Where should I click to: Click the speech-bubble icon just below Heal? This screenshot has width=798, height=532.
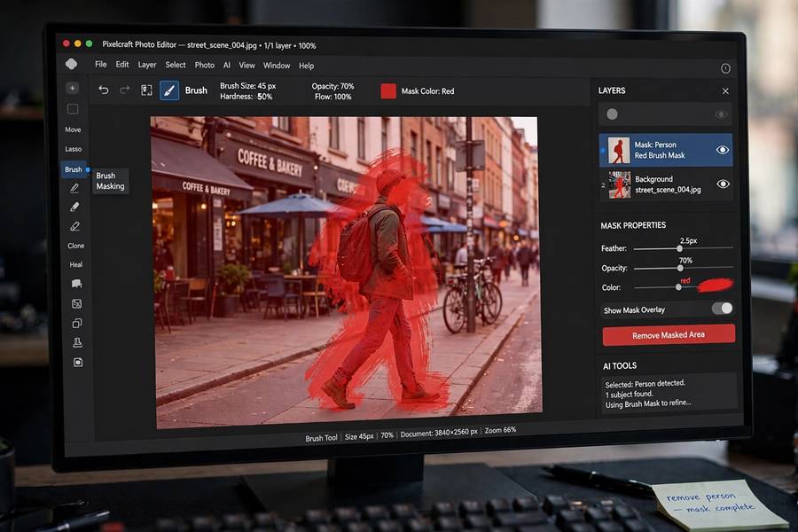pyautogui.click(x=76, y=284)
